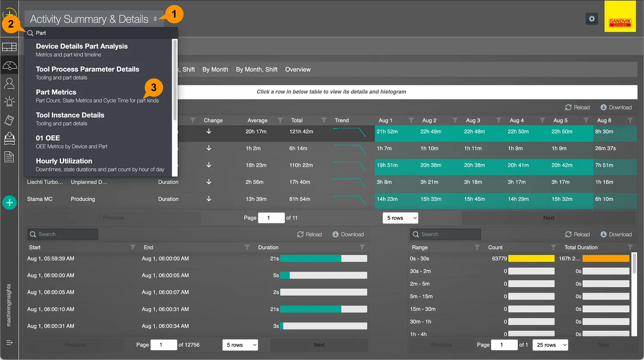The width and height of the screenshot is (644, 360).
Task: Filter the Aug 1 column
Action: 411,121
